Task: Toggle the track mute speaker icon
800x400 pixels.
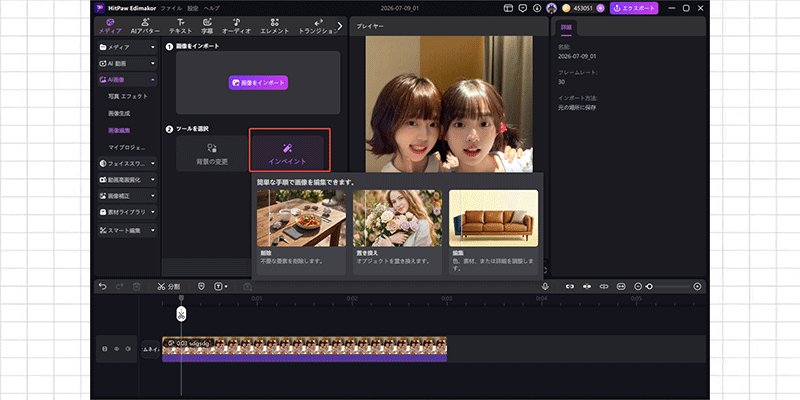Action: tap(128, 349)
